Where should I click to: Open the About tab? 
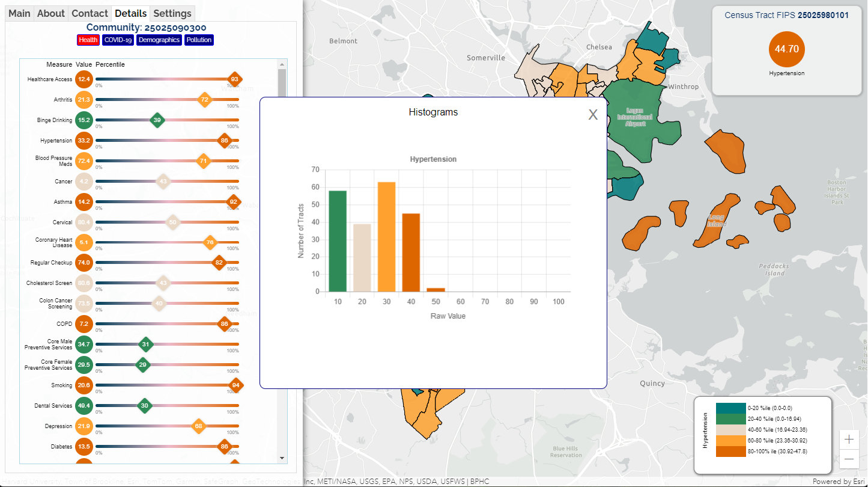[x=51, y=13]
